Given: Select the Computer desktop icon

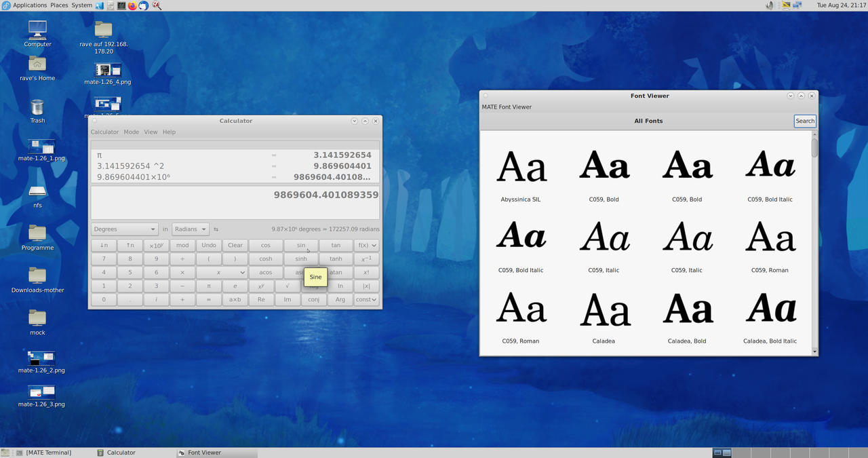Looking at the screenshot, I should (37, 31).
